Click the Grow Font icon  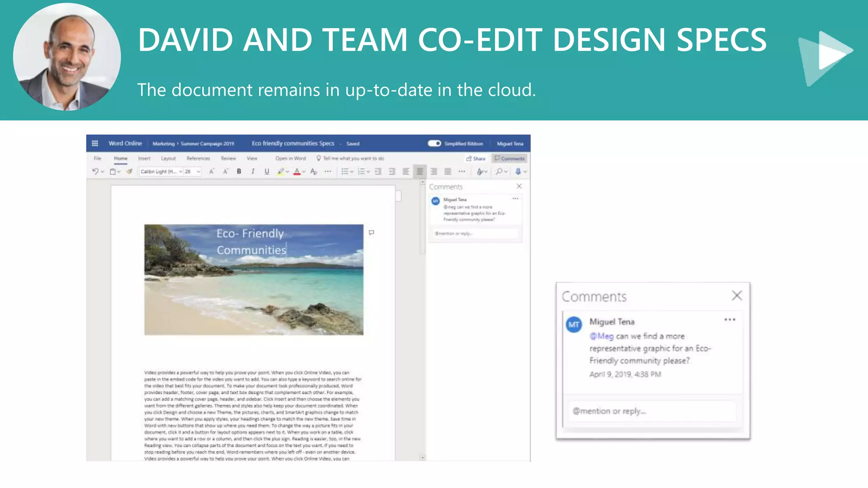tap(211, 172)
